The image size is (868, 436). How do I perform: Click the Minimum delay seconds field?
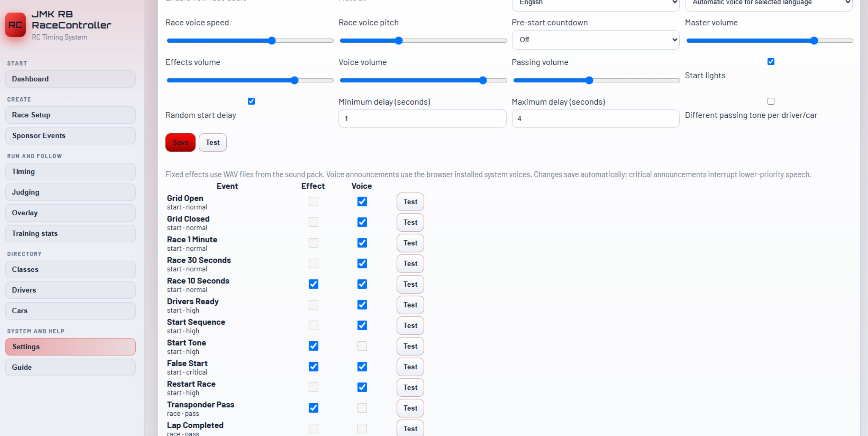coord(422,119)
